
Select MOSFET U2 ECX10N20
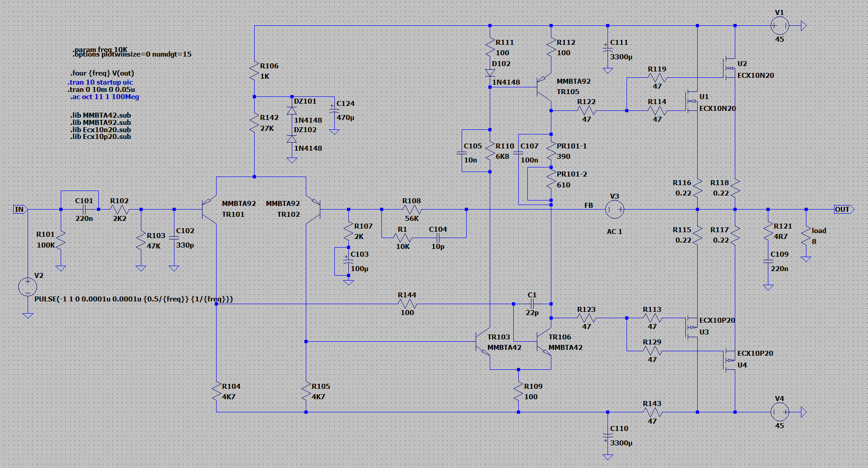[x=729, y=68]
